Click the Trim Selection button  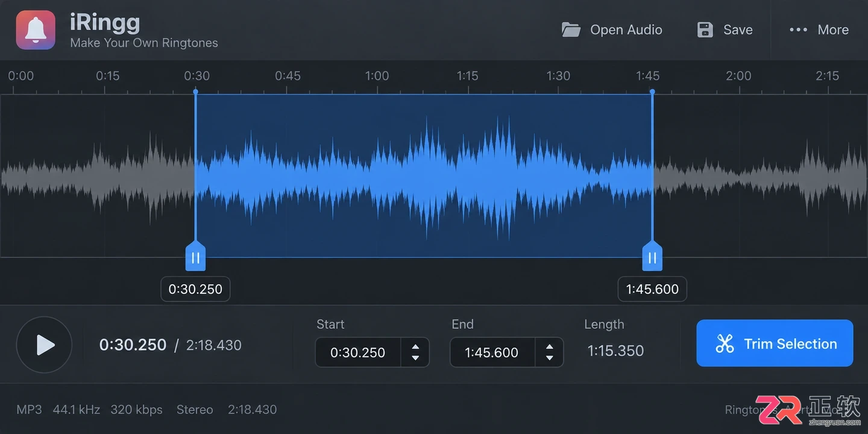[x=775, y=344]
